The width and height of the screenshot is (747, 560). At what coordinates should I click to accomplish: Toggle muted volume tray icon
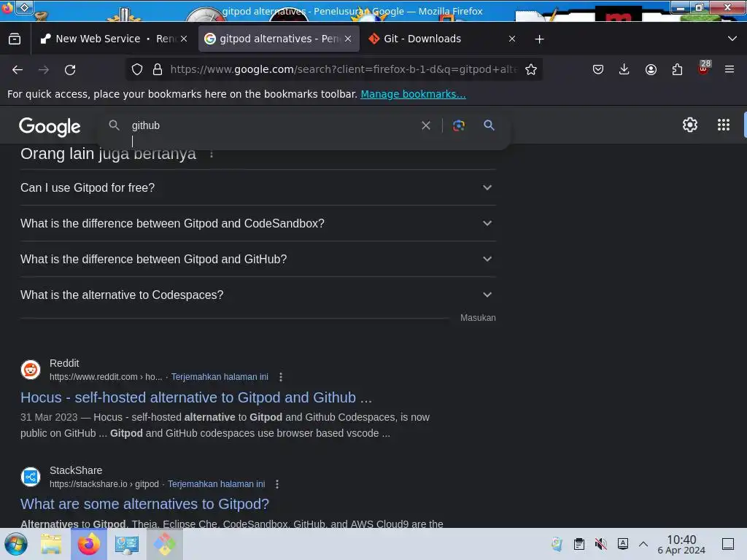pyautogui.click(x=601, y=544)
